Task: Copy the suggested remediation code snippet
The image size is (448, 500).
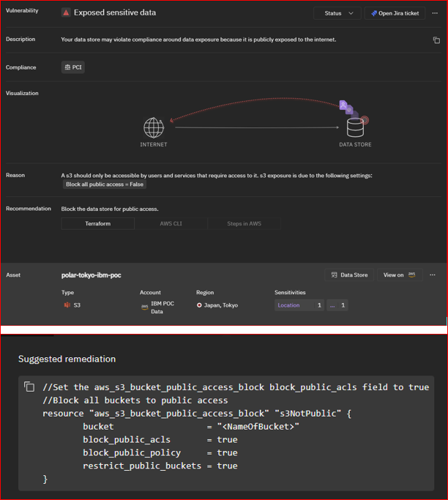Action: point(29,387)
